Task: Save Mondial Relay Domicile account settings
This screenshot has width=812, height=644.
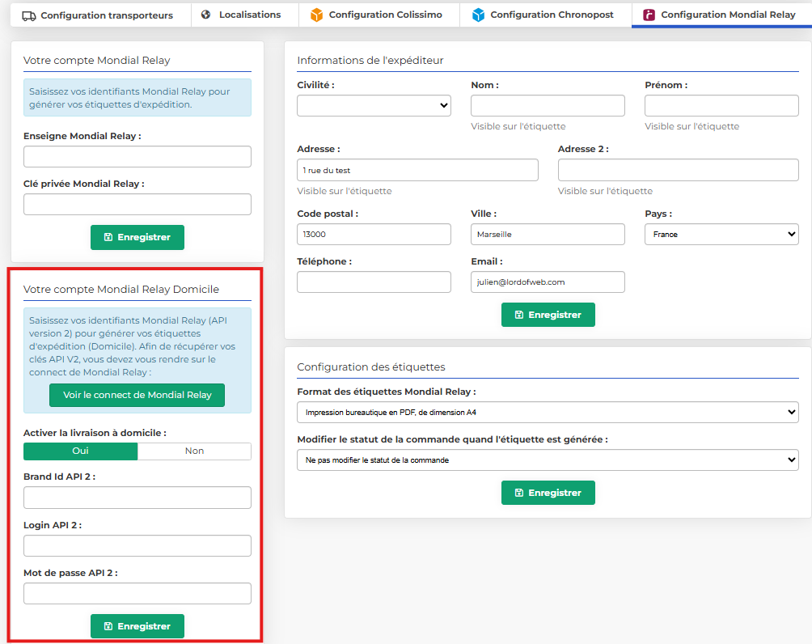Action: point(137,626)
